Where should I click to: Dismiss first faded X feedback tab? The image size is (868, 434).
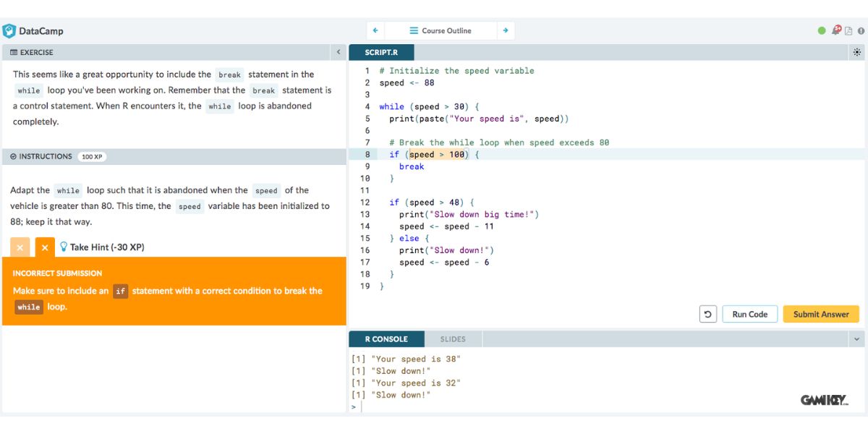(x=20, y=247)
